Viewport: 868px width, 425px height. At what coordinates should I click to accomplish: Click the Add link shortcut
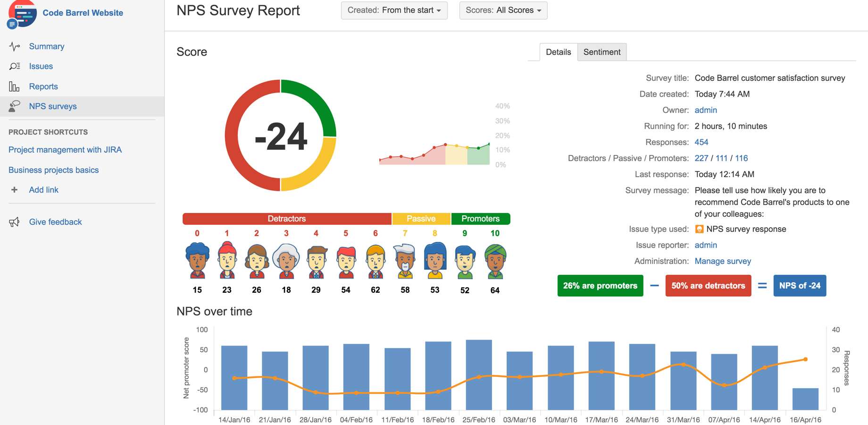pyautogui.click(x=44, y=190)
